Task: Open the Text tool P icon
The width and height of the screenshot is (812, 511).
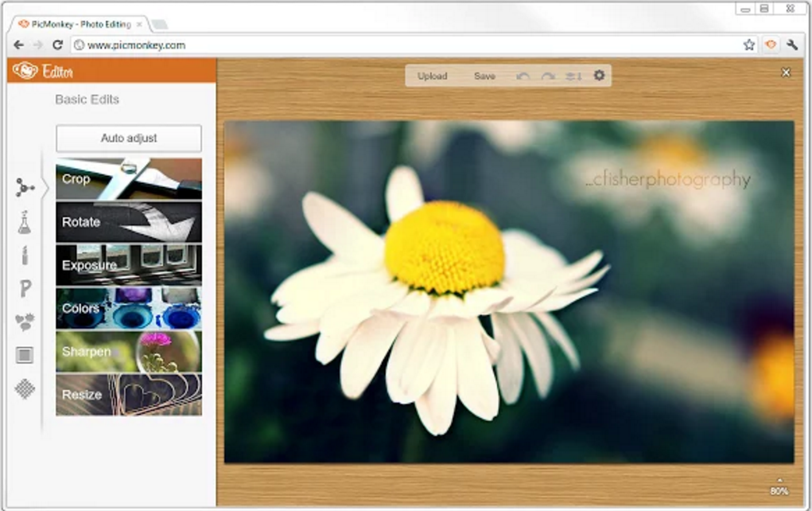Action: 25,289
